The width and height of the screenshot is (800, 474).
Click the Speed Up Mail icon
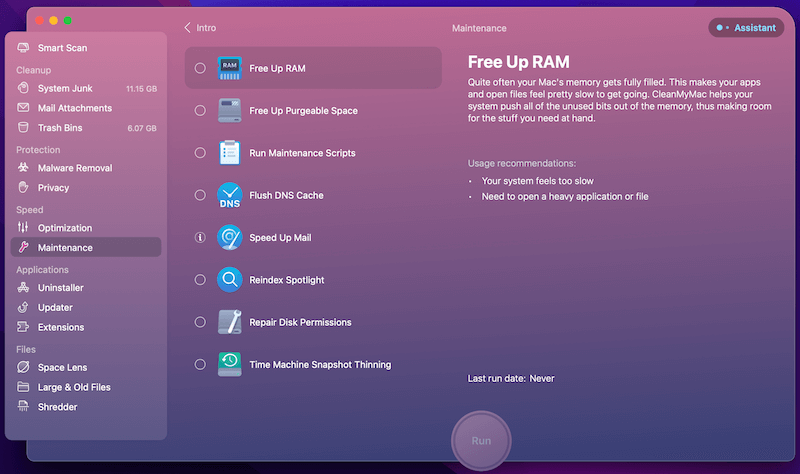tap(230, 237)
